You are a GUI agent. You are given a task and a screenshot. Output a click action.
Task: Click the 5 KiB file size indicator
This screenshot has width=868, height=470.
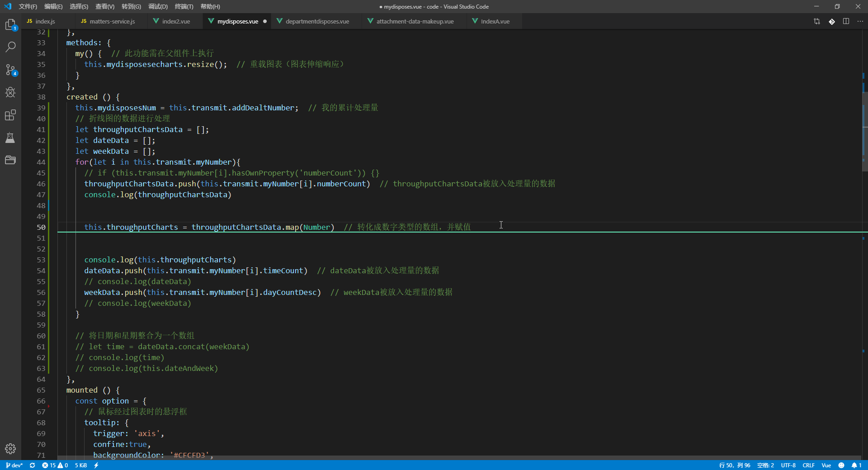click(81, 465)
